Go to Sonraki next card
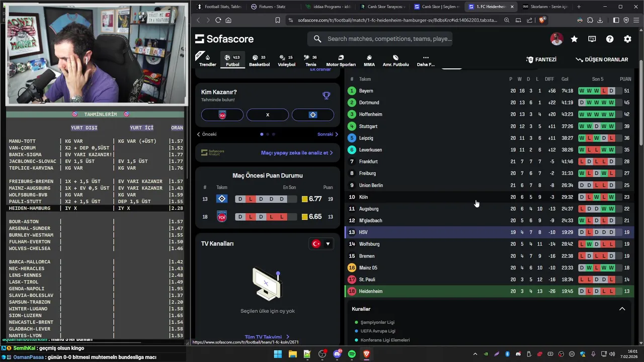 pos(328,134)
